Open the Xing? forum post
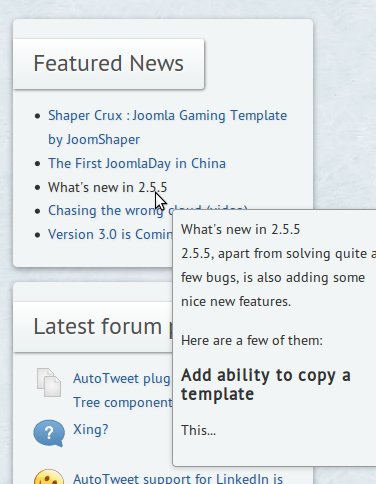Screen dimensions: 376x484 click(x=91, y=429)
